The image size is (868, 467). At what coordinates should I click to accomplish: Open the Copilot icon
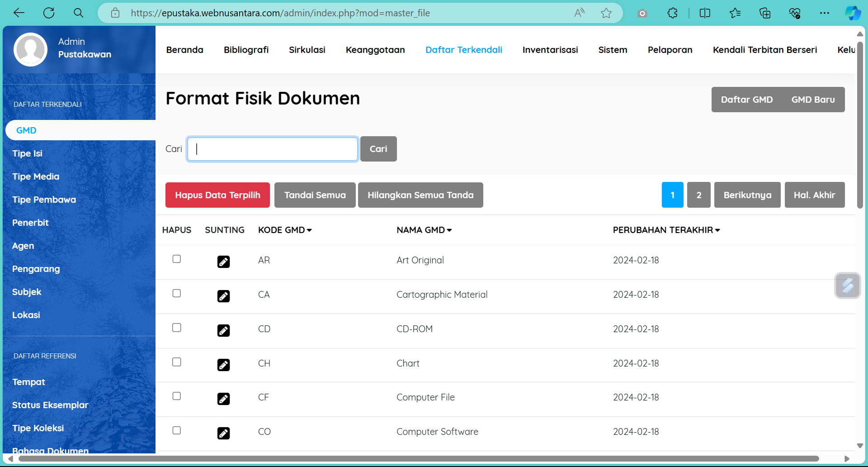pyautogui.click(x=853, y=13)
